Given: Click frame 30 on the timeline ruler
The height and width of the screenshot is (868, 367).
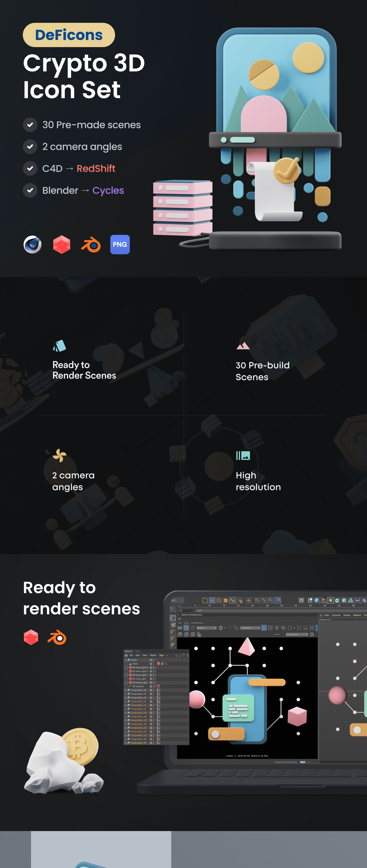Looking at the screenshot, I should (x=267, y=606).
